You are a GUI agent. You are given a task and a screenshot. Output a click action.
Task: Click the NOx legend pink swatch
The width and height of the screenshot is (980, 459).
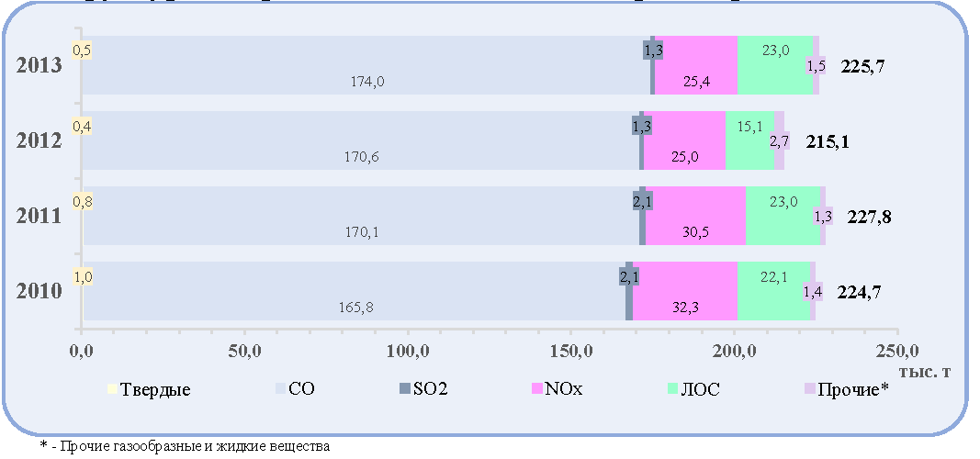(537, 389)
